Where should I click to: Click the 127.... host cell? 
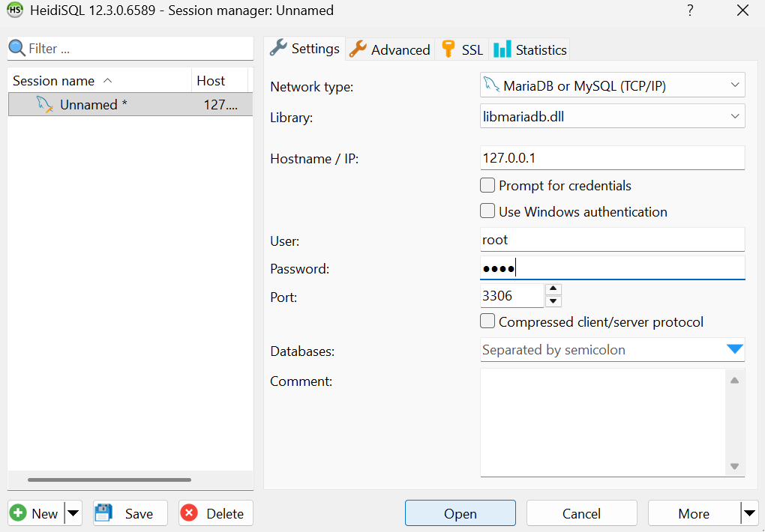220,104
